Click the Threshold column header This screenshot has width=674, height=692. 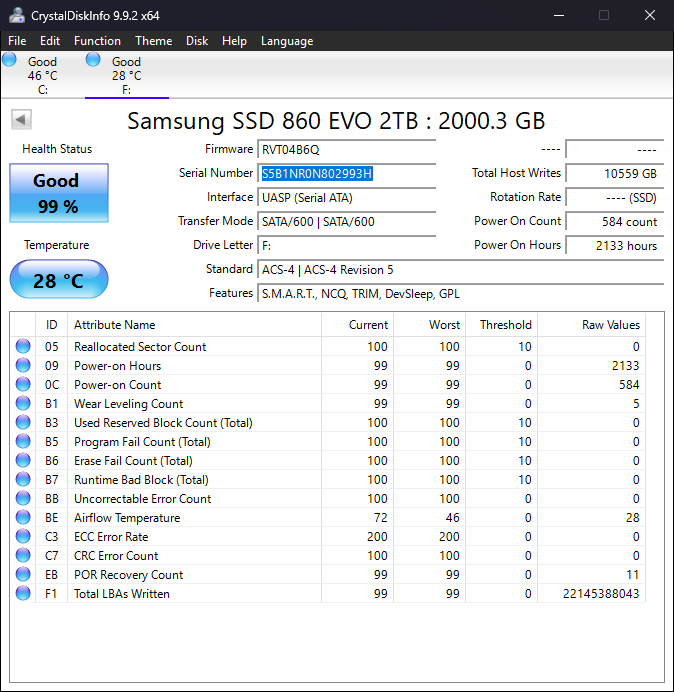501,325
